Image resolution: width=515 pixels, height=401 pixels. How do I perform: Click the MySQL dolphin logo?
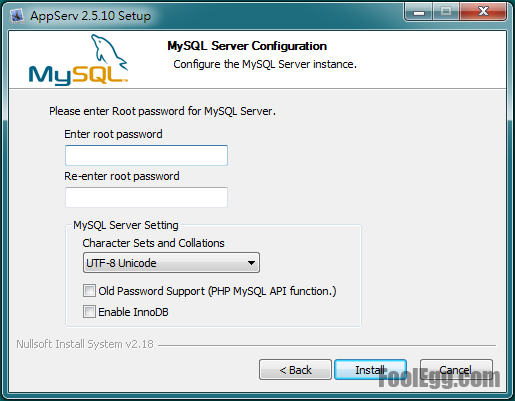(x=79, y=60)
